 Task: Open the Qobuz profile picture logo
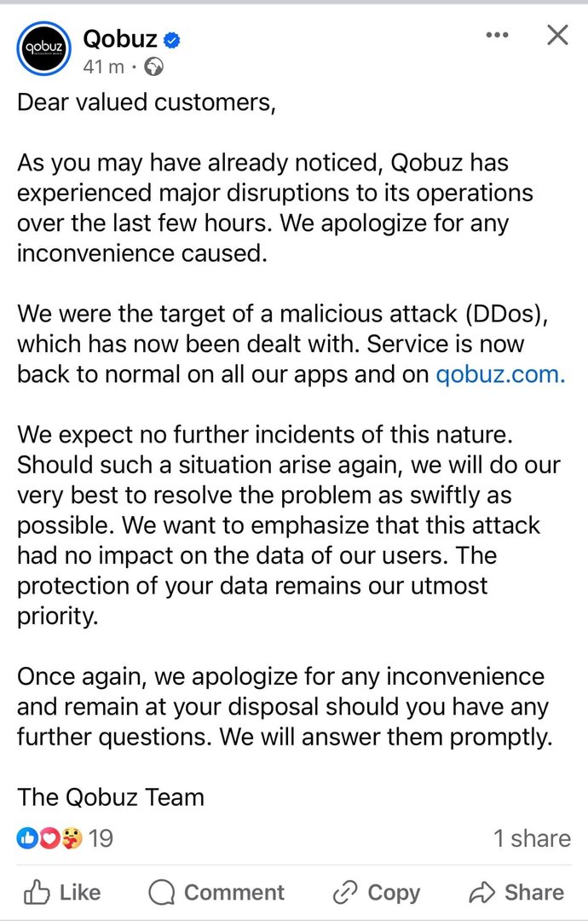(x=44, y=49)
